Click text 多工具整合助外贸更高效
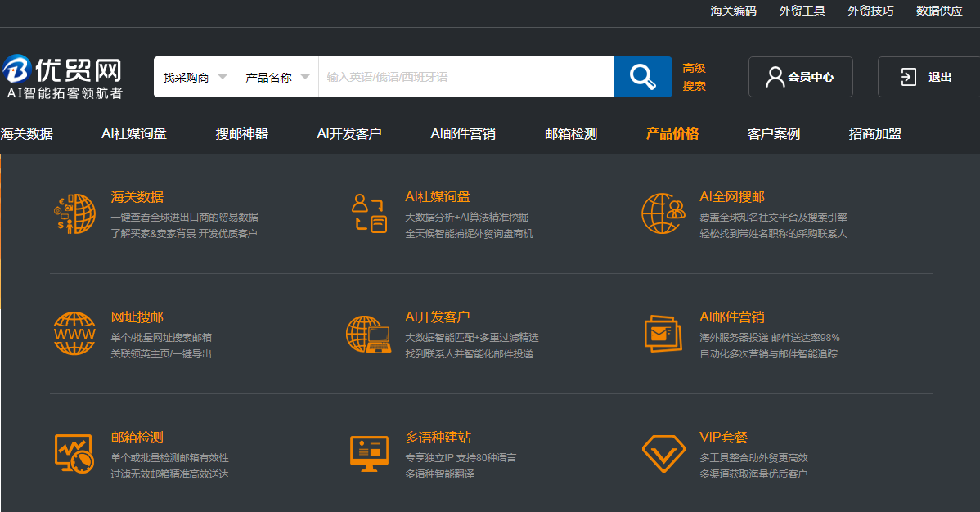The height and width of the screenshot is (512, 980). tap(753, 458)
